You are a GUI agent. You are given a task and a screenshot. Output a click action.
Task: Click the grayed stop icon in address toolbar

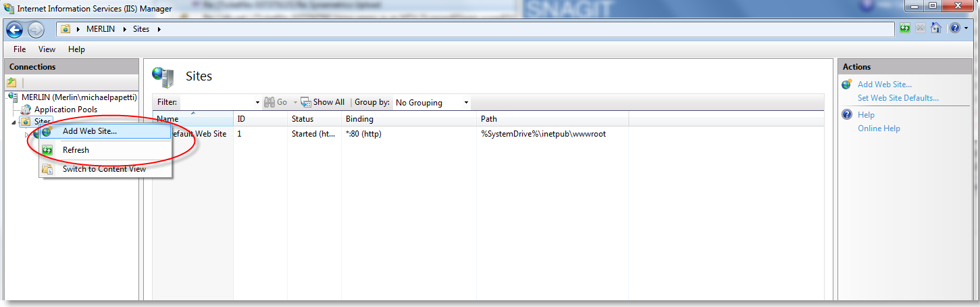pos(921,28)
